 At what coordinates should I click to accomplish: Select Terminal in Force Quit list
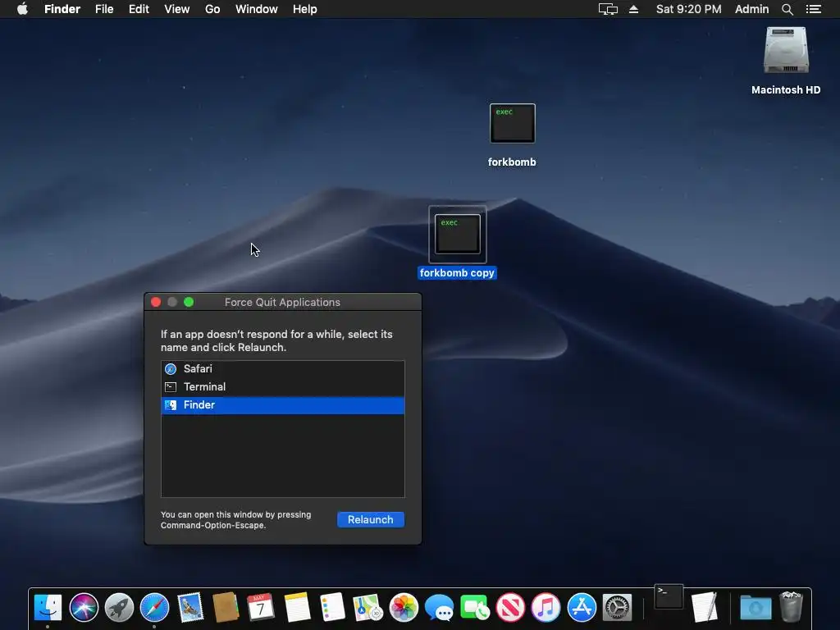283,387
